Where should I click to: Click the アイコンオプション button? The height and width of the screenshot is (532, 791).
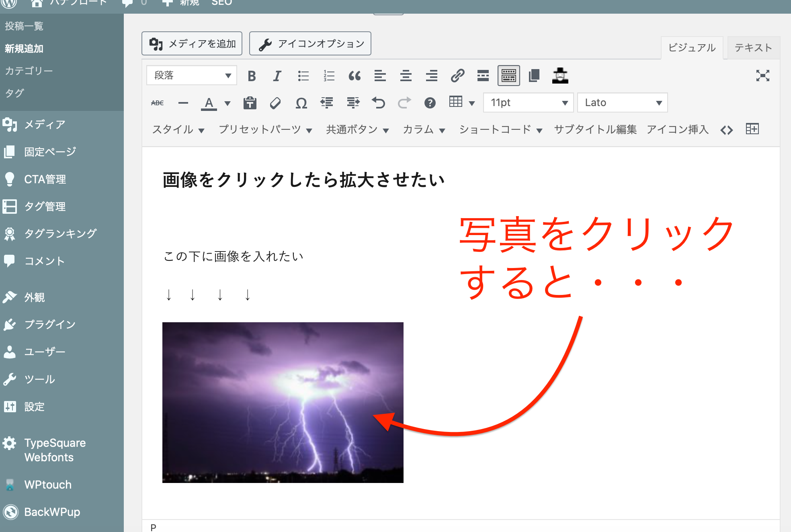pyautogui.click(x=310, y=43)
